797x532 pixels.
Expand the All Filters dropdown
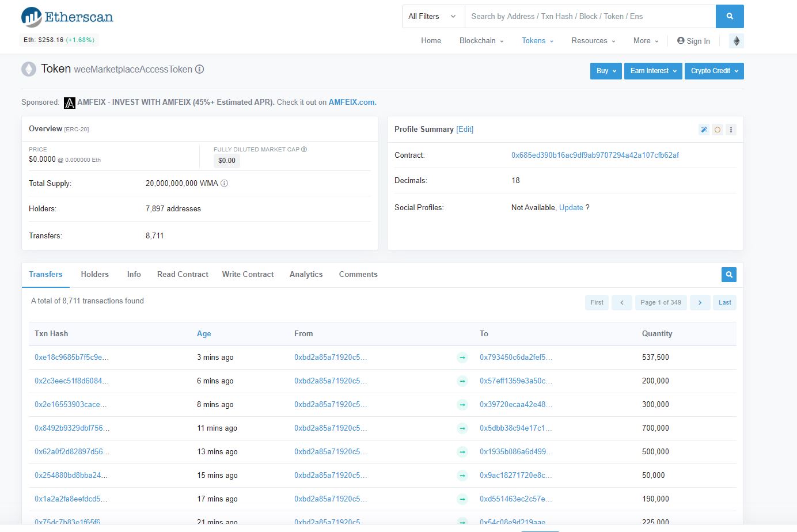432,16
